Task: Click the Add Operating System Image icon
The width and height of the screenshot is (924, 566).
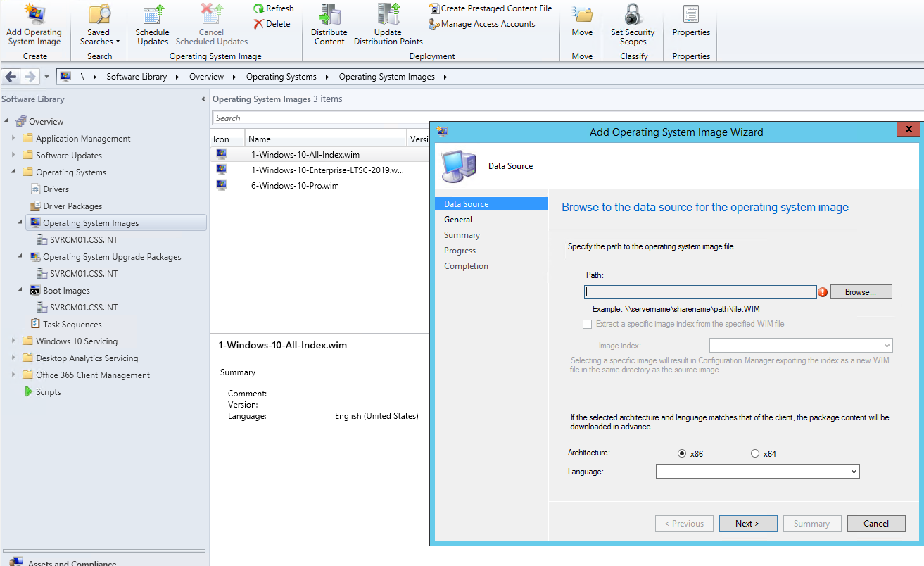Action: click(33, 28)
